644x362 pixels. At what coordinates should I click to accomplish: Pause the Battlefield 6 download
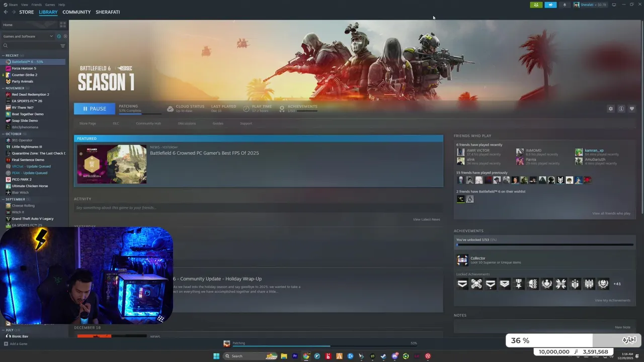(95, 109)
